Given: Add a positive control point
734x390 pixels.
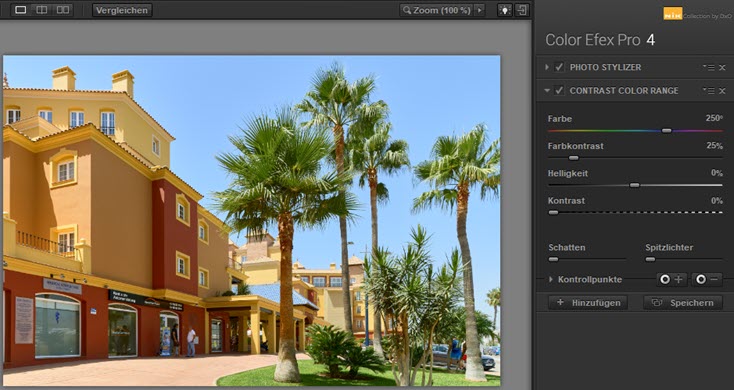Looking at the screenshot, I should tap(671, 280).
